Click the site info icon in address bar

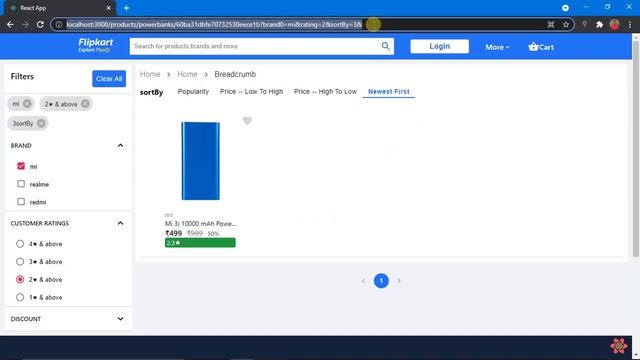pyautogui.click(x=59, y=24)
